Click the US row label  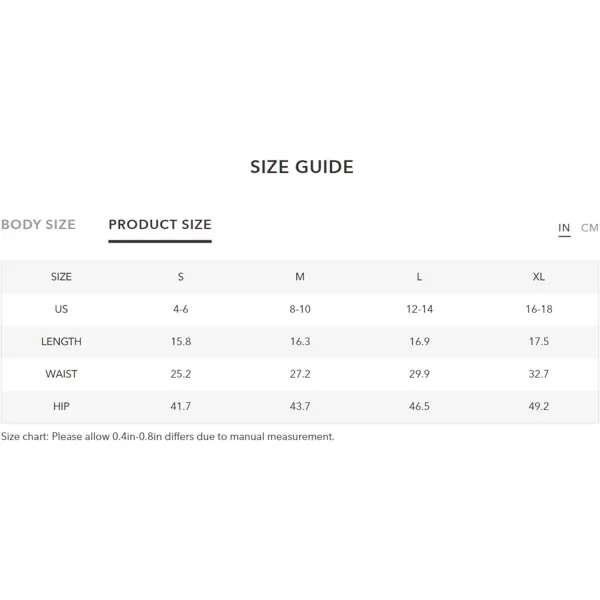point(61,309)
